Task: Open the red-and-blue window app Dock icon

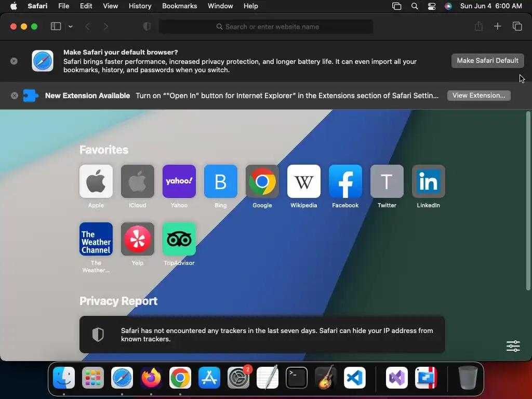Action: 426,378
